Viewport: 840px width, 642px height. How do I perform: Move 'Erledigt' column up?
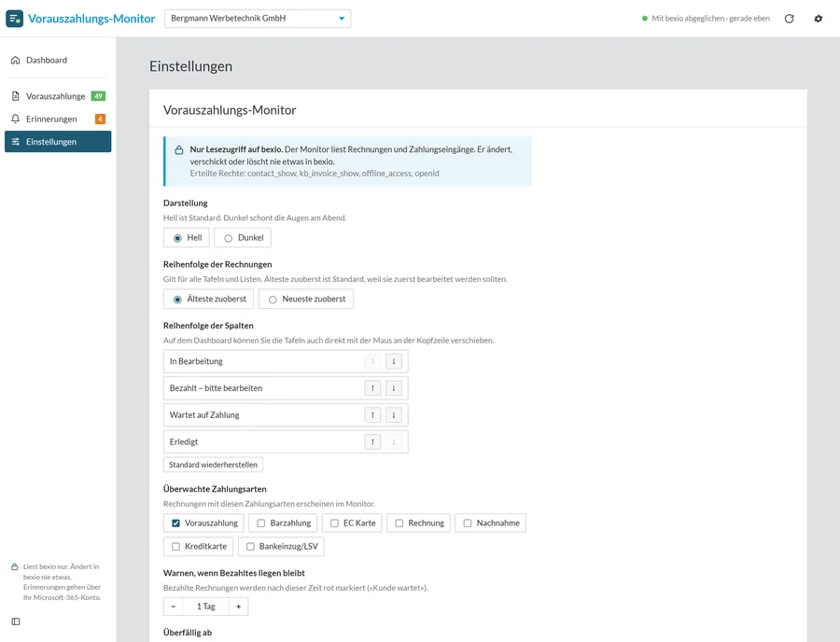372,441
